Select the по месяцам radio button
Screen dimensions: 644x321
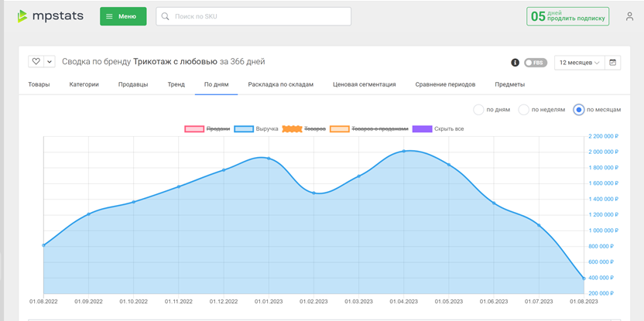(x=579, y=110)
